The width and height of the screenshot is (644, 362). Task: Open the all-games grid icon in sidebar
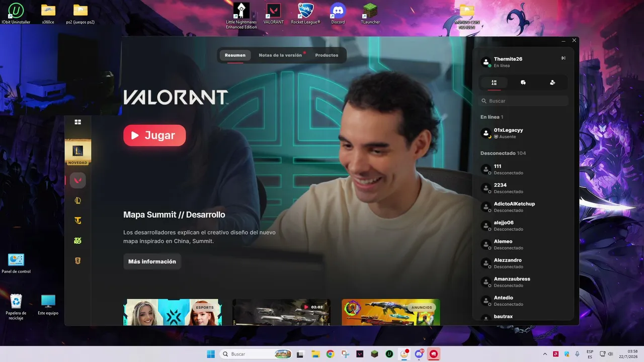click(x=77, y=122)
